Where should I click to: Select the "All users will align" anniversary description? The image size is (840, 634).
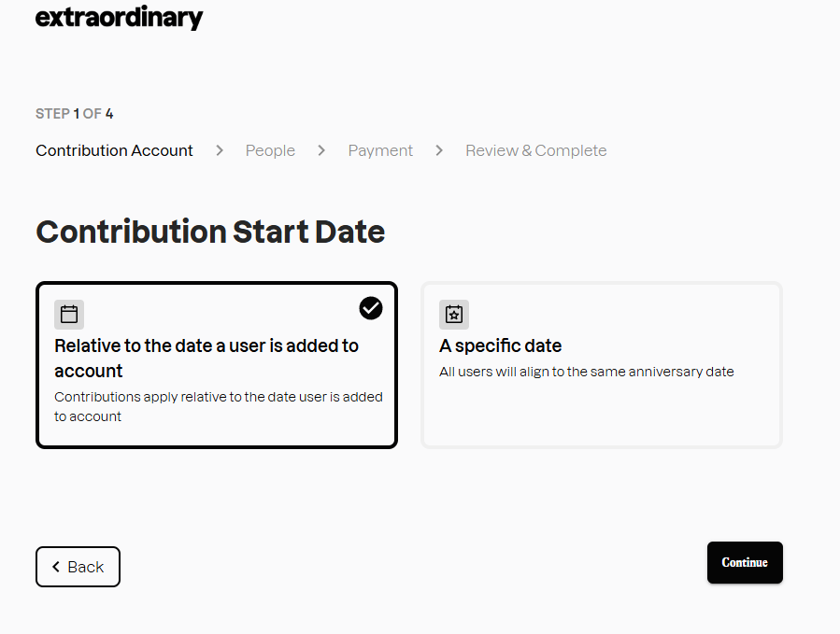(587, 372)
